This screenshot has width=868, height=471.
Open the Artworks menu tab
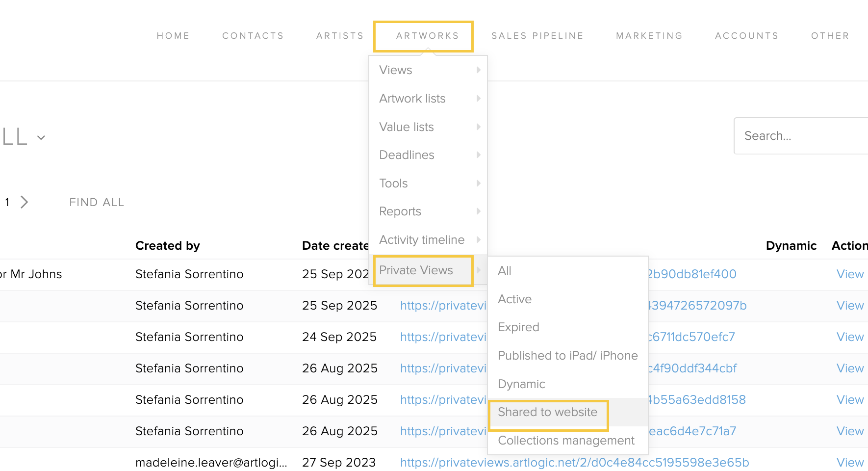[x=427, y=36]
